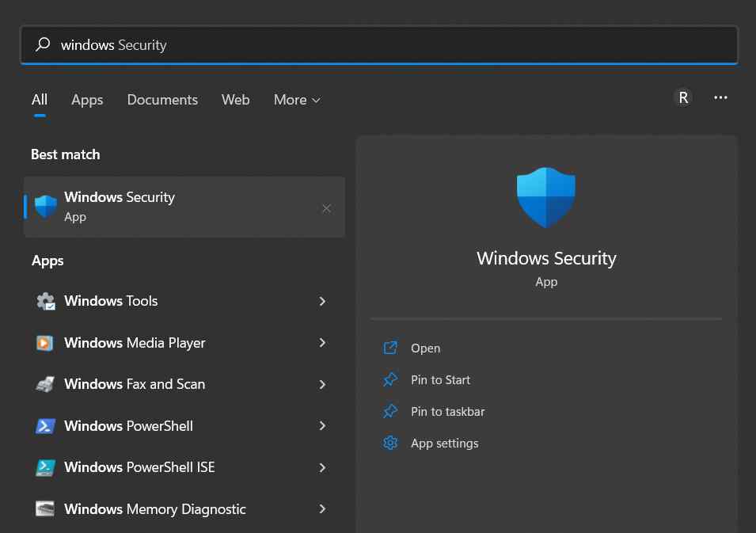Click the Windows Fax and Scan icon
Viewport: 756px width, 533px height.
pos(45,384)
